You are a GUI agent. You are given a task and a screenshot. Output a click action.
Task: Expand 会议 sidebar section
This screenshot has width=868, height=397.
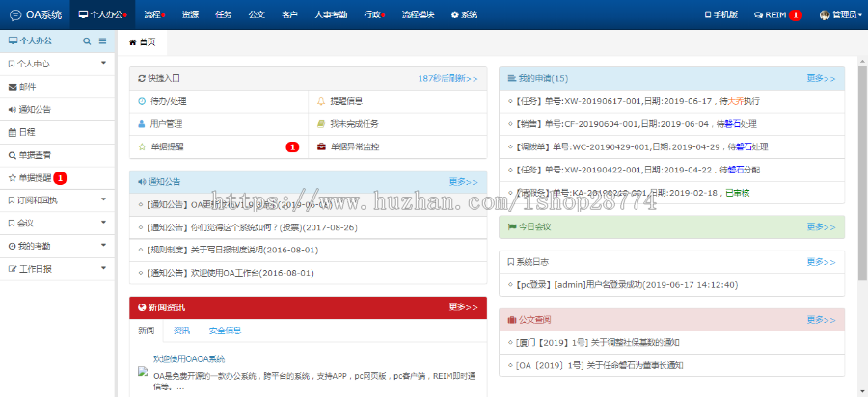click(58, 224)
